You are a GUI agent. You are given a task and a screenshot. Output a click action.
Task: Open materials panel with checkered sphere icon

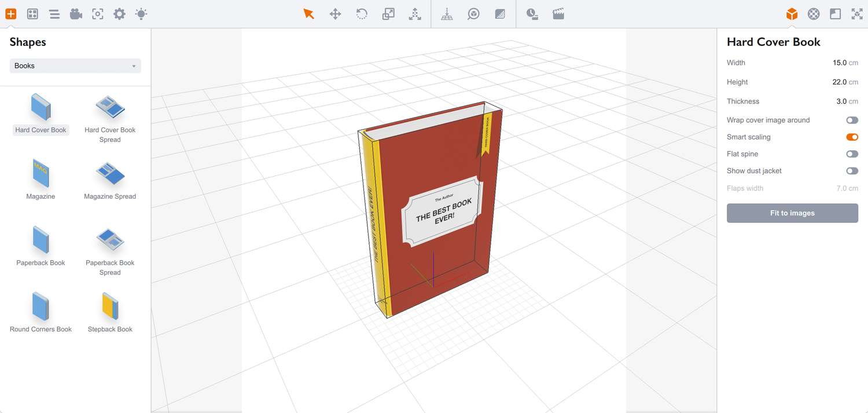coord(814,14)
